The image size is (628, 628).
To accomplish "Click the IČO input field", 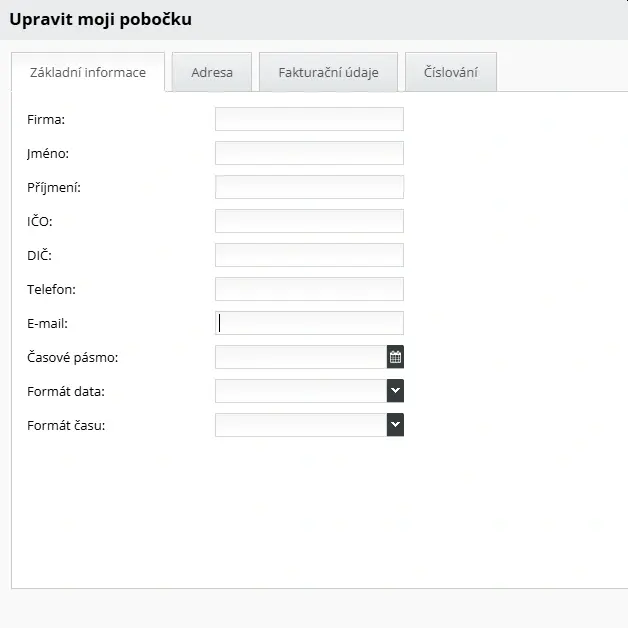I will point(309,221).
